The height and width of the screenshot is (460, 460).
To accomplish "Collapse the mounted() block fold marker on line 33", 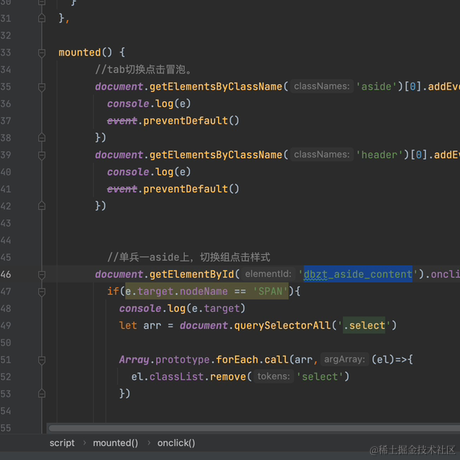I will click(x=42, y=53).
